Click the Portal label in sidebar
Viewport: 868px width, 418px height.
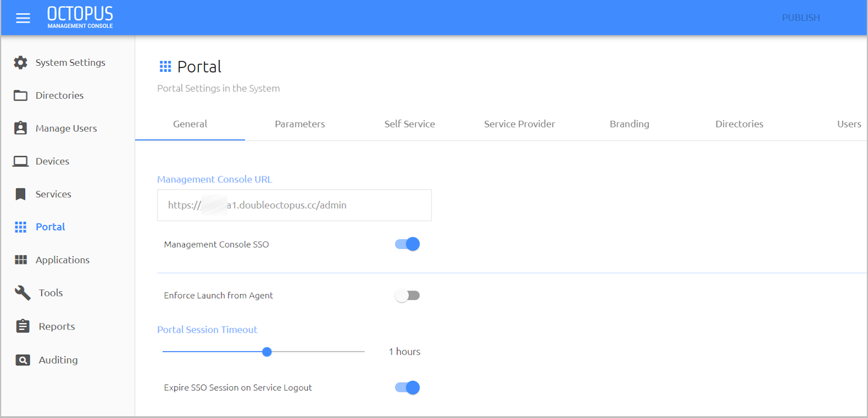(50, 227)
